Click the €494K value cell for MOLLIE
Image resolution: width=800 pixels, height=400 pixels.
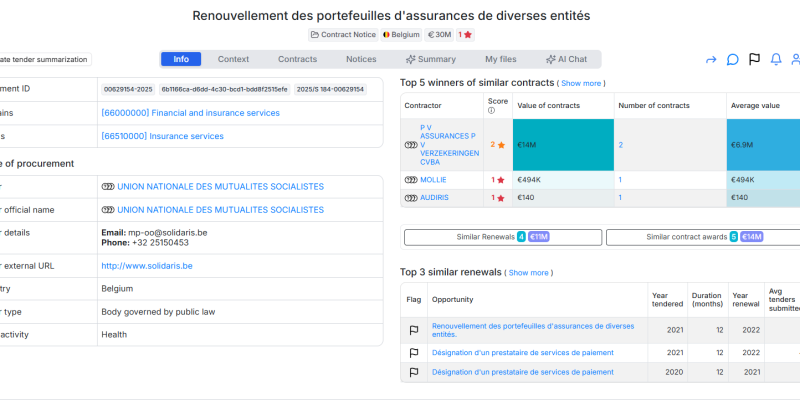click(563, 180)
